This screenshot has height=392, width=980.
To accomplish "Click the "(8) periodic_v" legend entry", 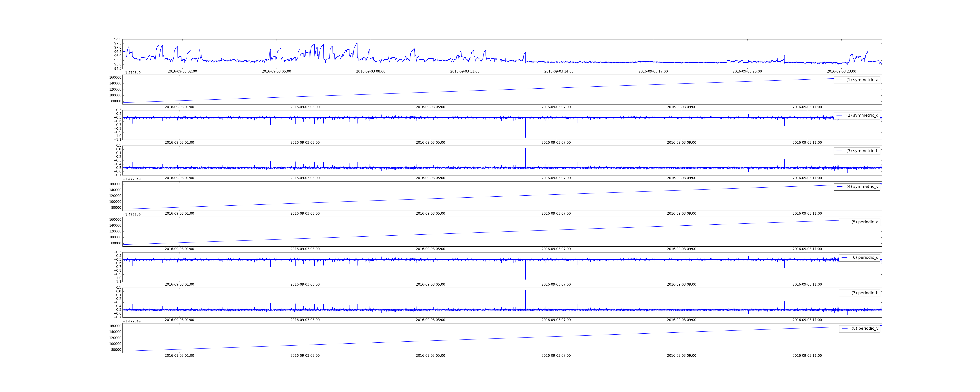I will [859, 328].
